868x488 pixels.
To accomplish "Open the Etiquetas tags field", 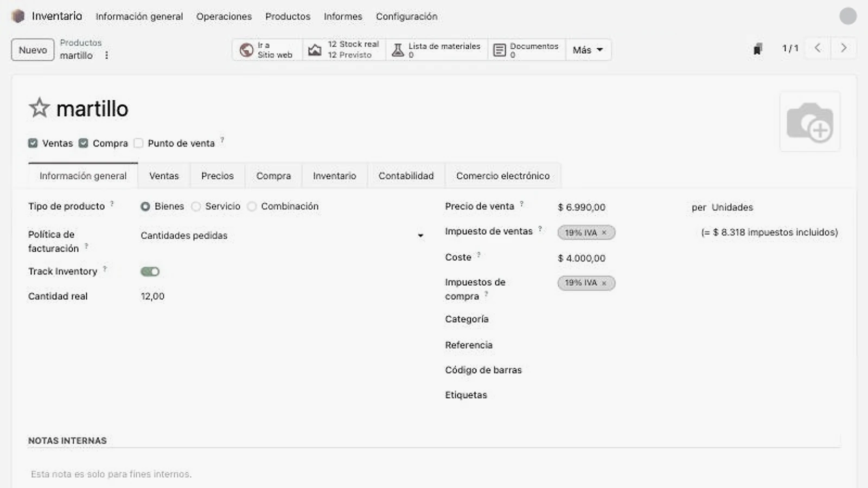I will pyautogui.click(x=699, y=395).
